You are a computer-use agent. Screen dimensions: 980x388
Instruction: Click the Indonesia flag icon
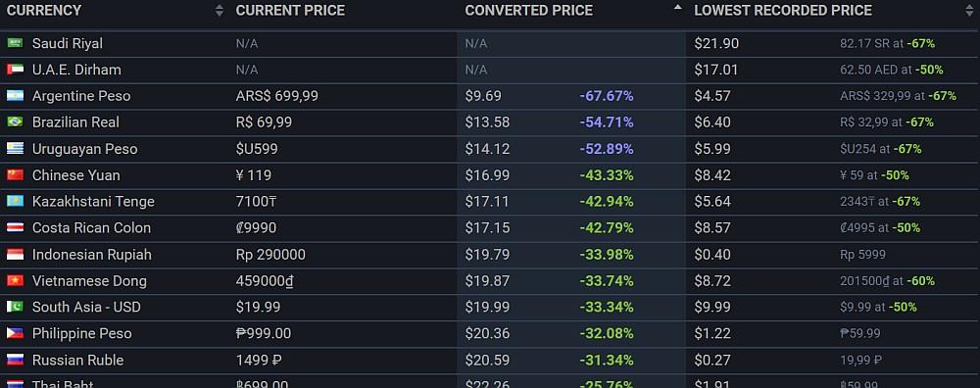tap(15, 255)
